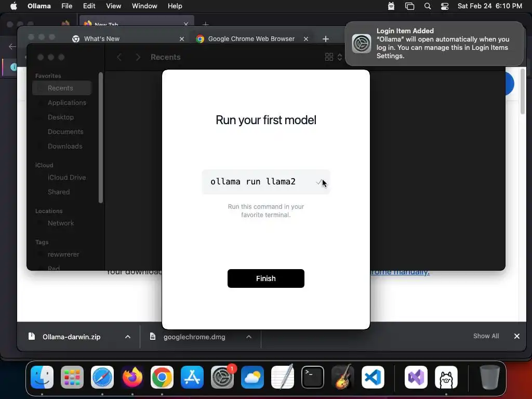The height and width of the screenshot is (399, 532).
Task: Close the Chrome downloads bar
Action: (x=517, y=336)
